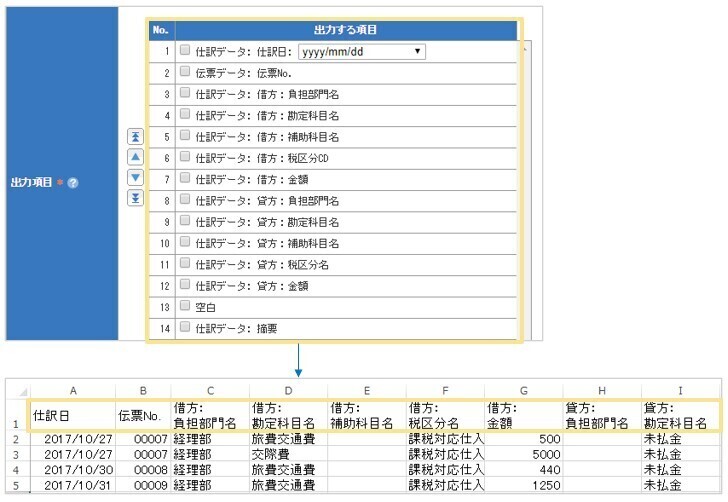The width and height of the screenshot is (728, 502).
Task: Toggle the 仕訳データ: 仕訳日 checkbox
Action: click(x=185, y=51)
